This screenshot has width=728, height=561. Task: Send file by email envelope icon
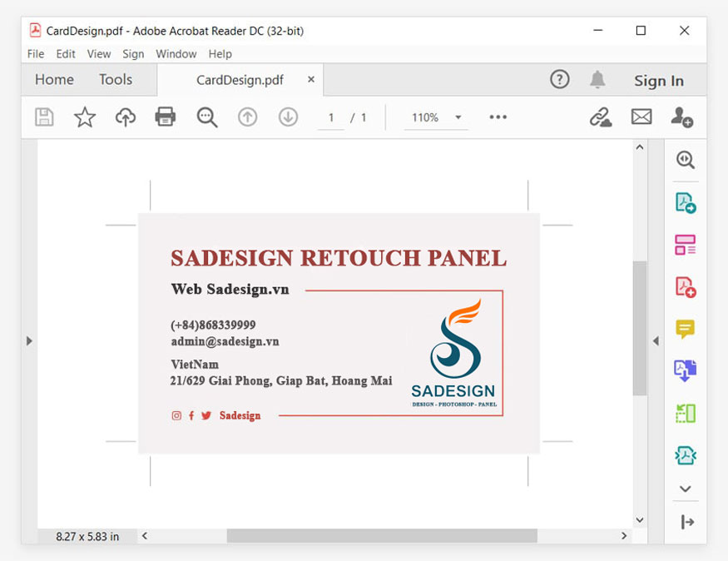[641, 117]
